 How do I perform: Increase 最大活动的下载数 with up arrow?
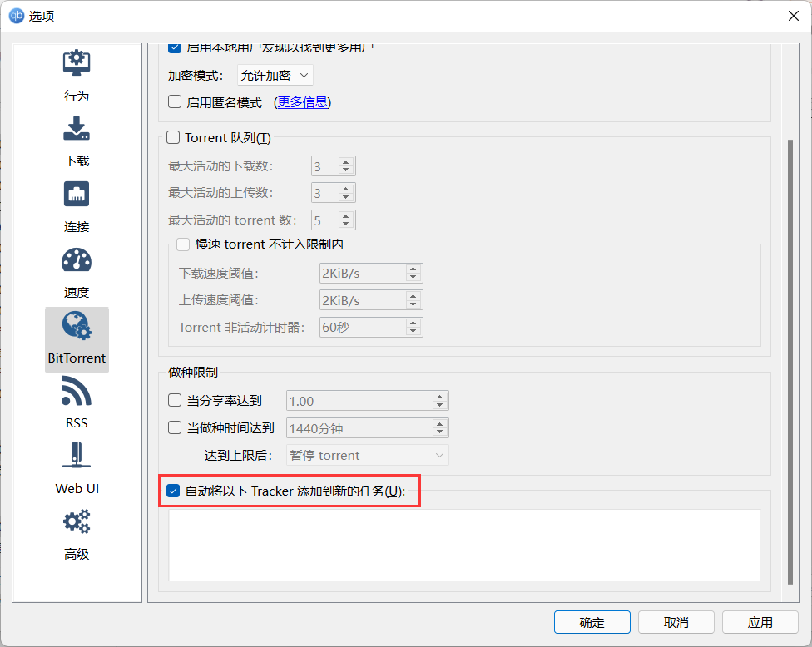(346, 162)
